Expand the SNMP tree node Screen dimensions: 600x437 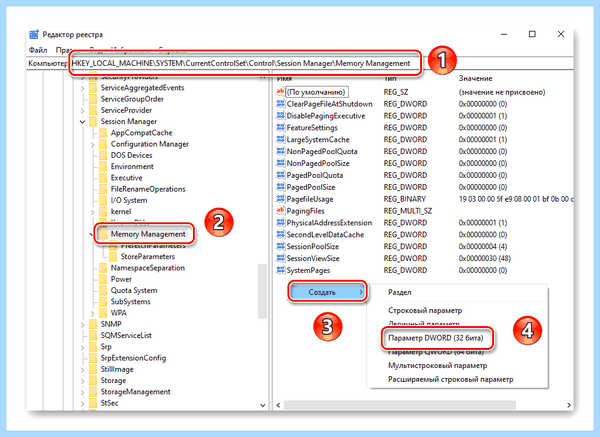[x=83, y=324]
